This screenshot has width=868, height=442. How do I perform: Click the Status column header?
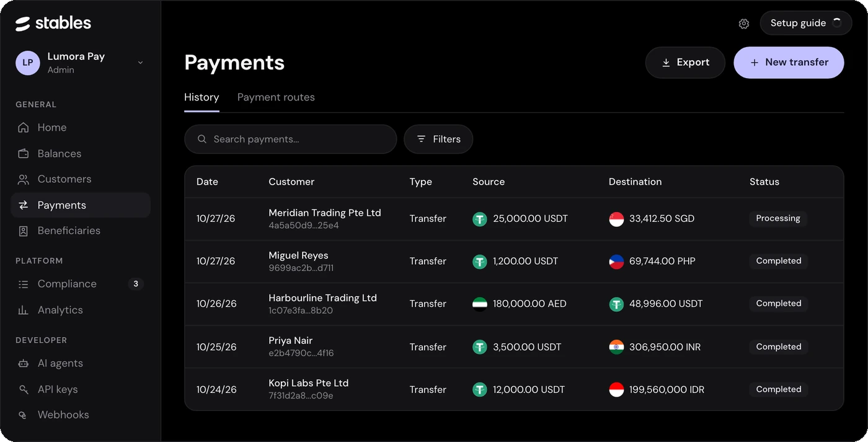click(764, 182)
